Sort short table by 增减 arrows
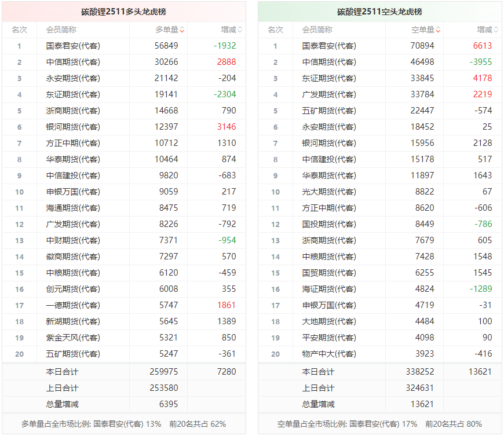The width and height of the screenshot is (504, 436). pos(496,30)
